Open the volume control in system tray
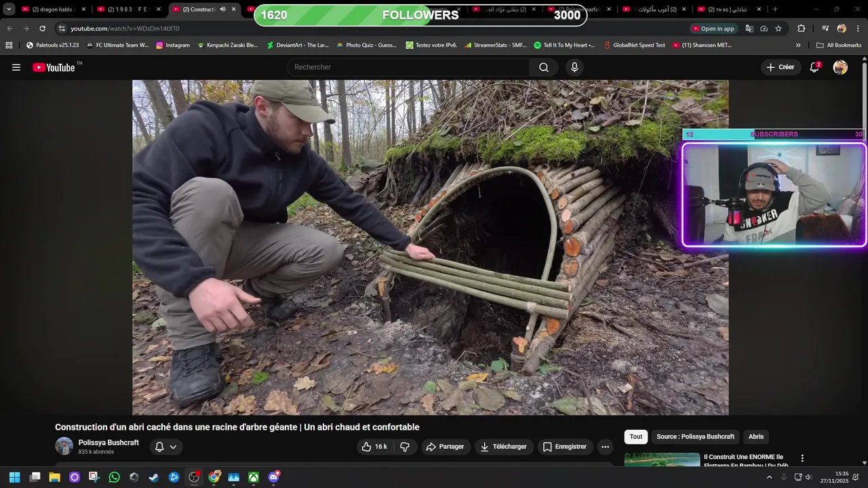This screenshot has height=488, width=868. pos(808,477)
